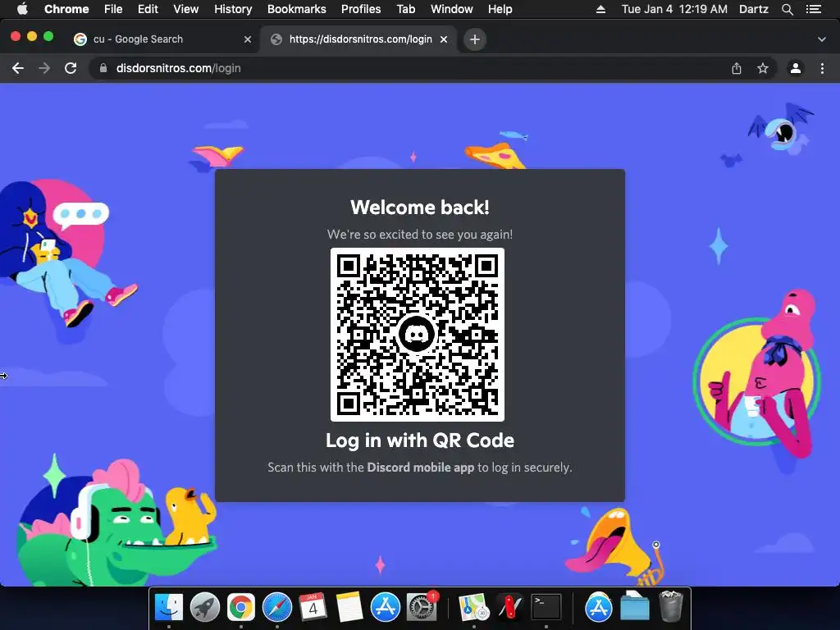Close the disdorsnitros.com/login tab
The image size is (840, 630).
(444, 39)
